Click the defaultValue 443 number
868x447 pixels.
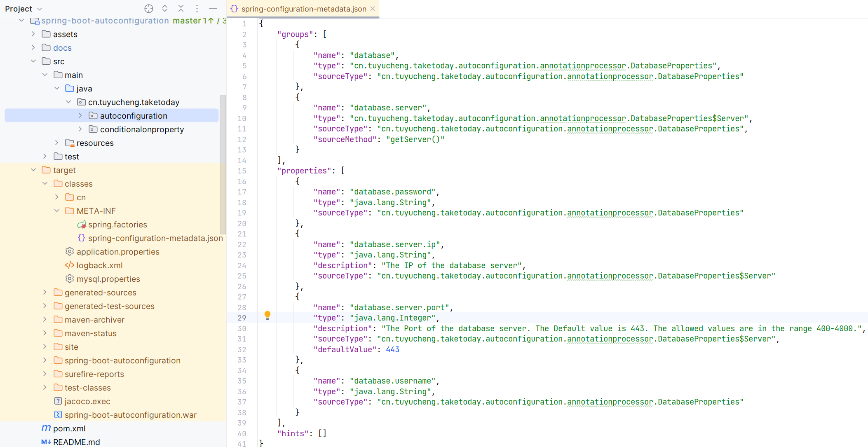click(392, 350)
